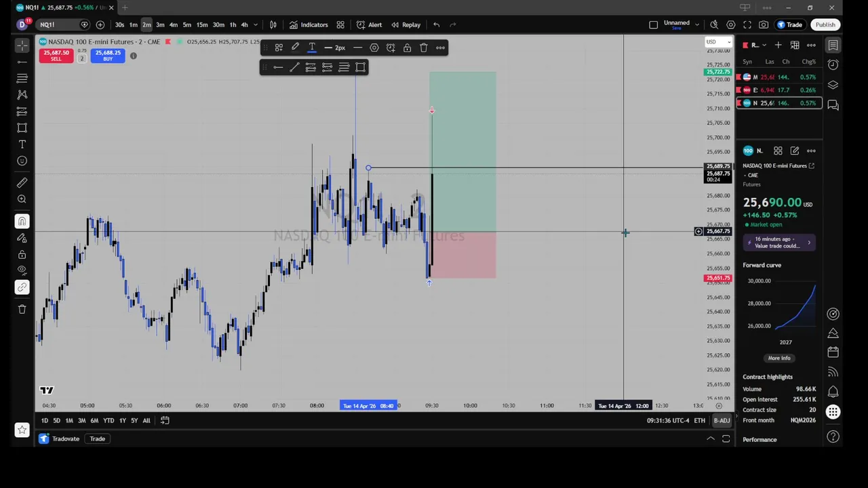Screen dimensions: 868x488
Task: Open the USD currency dropdown on price scale
Action: (x=718, y=42)
